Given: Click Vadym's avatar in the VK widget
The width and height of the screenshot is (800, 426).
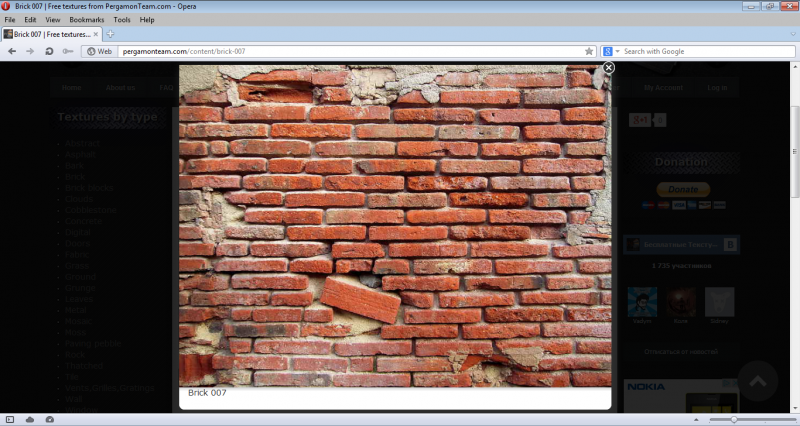Looking at the screenshot, I should (642, 302).
